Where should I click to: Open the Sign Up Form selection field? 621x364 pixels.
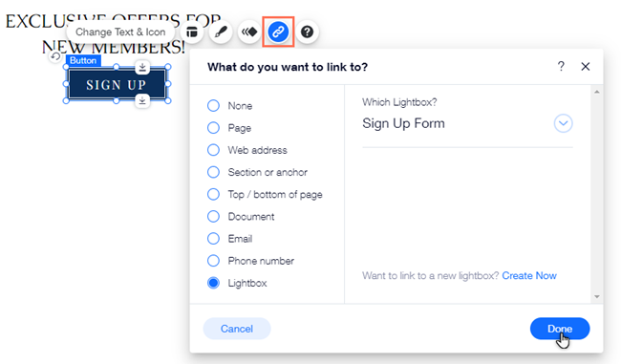coord(467,123)
